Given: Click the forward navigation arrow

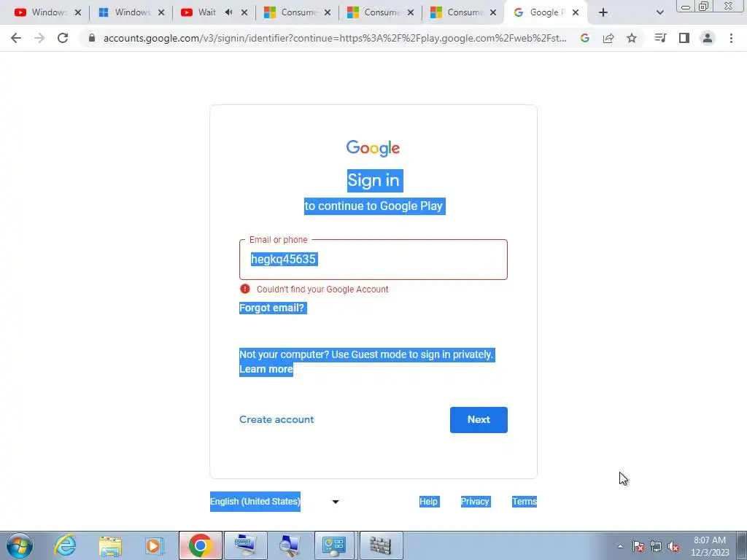Looking at the screenshot, I should pos(39,38).
